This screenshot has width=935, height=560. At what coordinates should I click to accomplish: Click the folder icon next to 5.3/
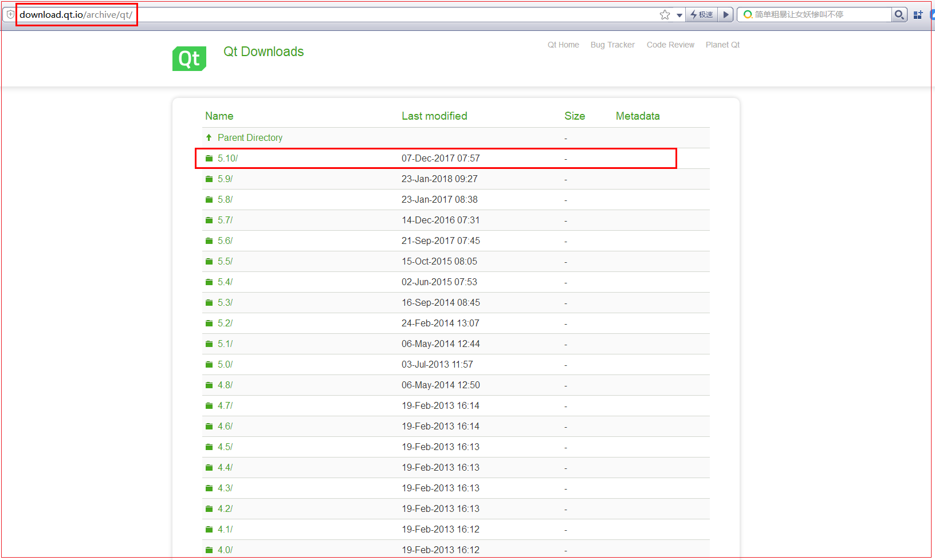209,303
